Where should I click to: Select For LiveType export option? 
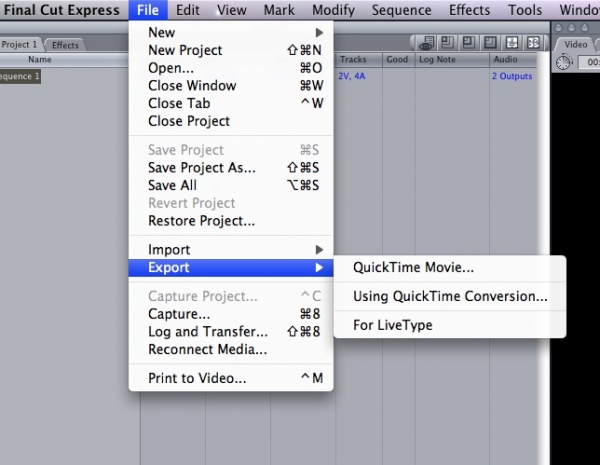tap(393, 325)
